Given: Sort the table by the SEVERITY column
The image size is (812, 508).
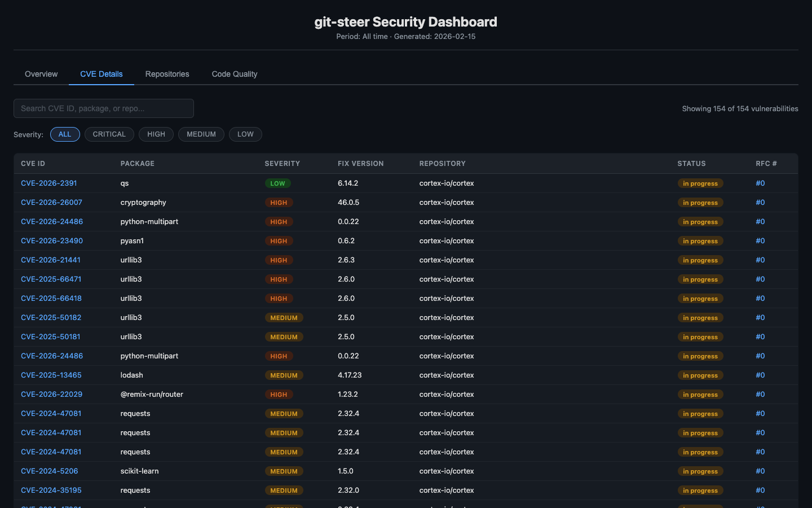Looking at the screenshot, I should pos(283,164).
